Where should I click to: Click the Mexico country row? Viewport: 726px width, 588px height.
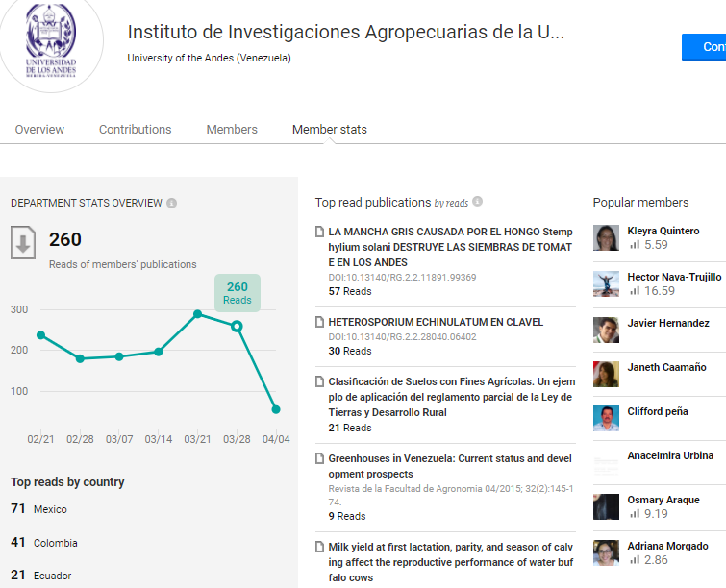point(38,509)
